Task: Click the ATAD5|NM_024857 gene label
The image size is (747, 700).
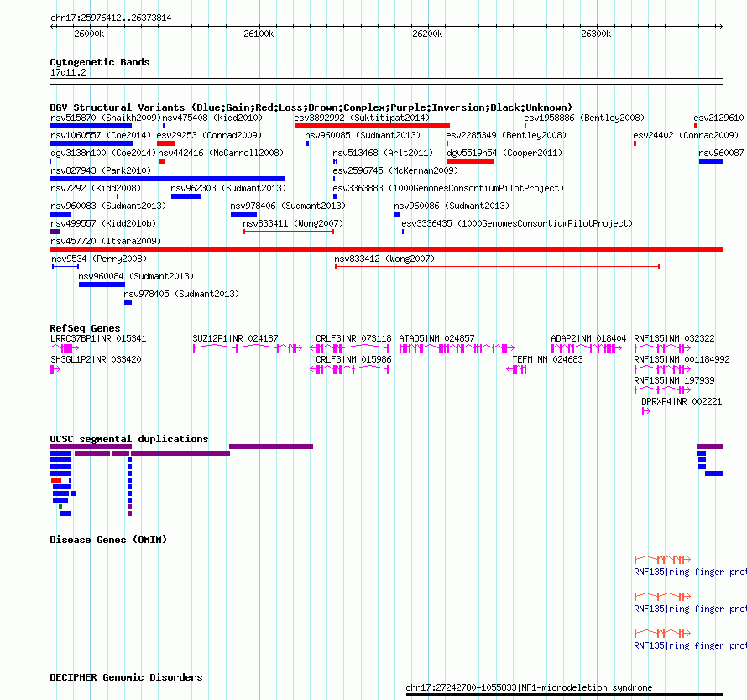Action: coord(436,338)
